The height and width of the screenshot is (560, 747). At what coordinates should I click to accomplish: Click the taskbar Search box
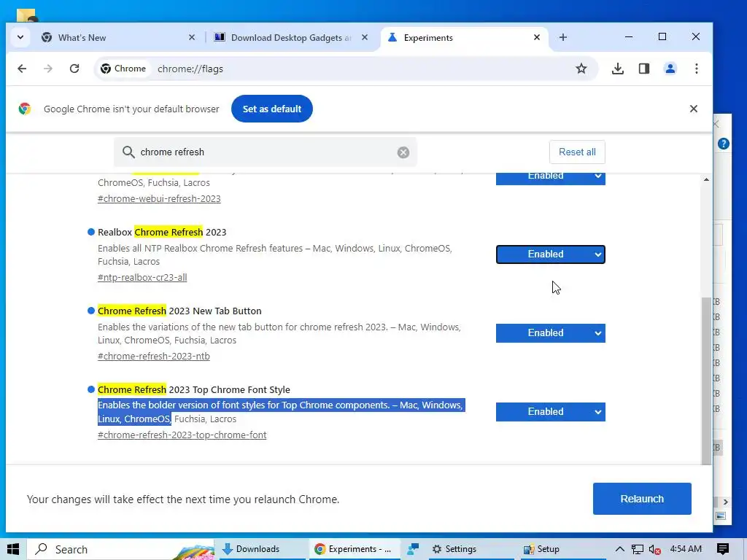120,549
